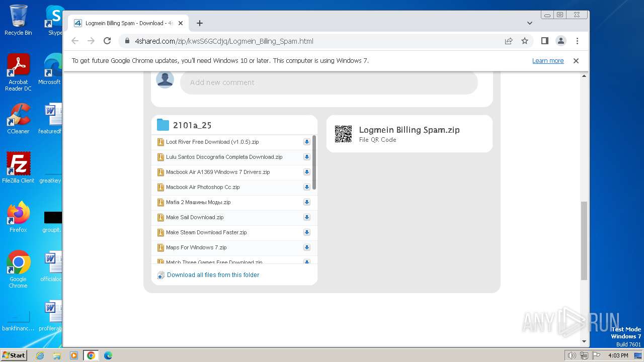
Task: Click Download all files from this folder
Action: coord(213,275)
